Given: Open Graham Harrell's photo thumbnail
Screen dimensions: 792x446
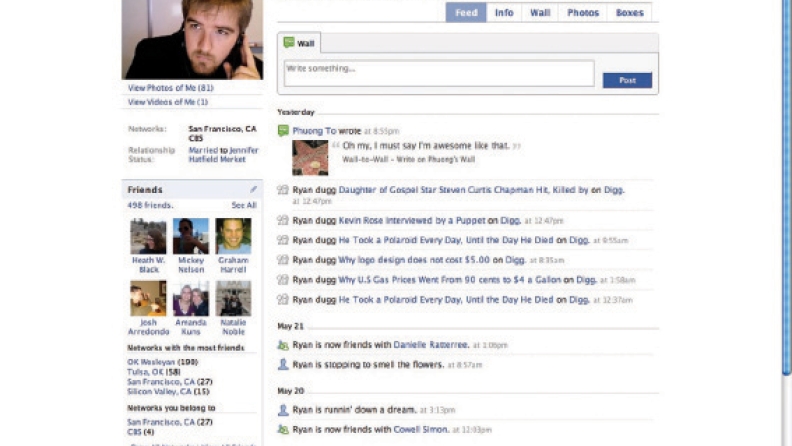Looking at the screenshot, I should [x=233, y=236].
